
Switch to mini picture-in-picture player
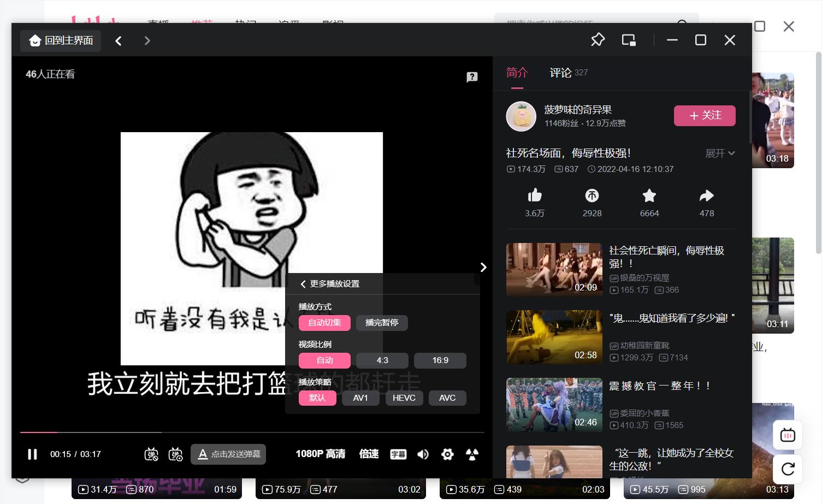click(629, 40)
